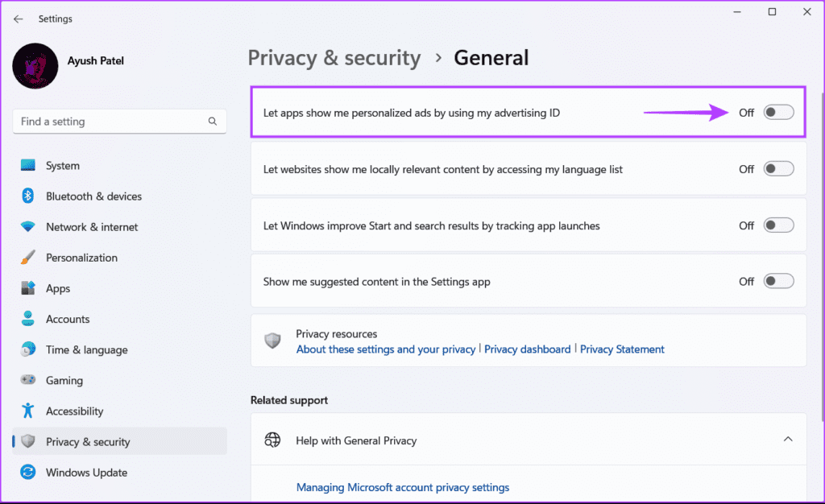The height and width of the screenshot is (504, 825).
Task: Turn on tracking app launches toggle
Action: 779,225
